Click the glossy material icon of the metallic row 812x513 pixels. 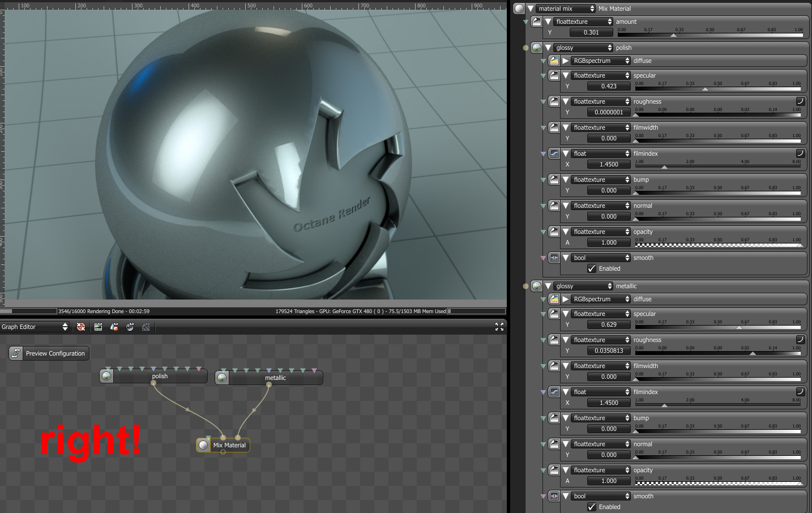pyautogui.click(x=536, y=286)
